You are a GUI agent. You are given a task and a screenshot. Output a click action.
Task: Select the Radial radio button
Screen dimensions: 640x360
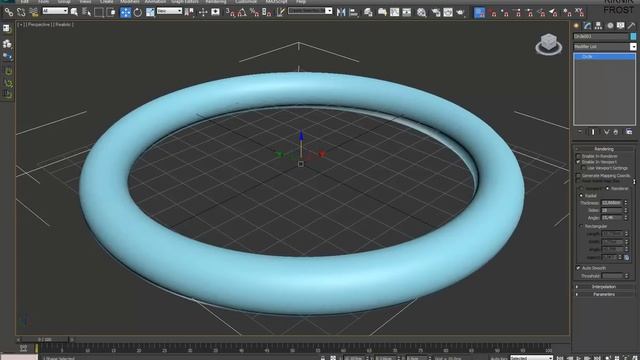[x=581, y=196]
